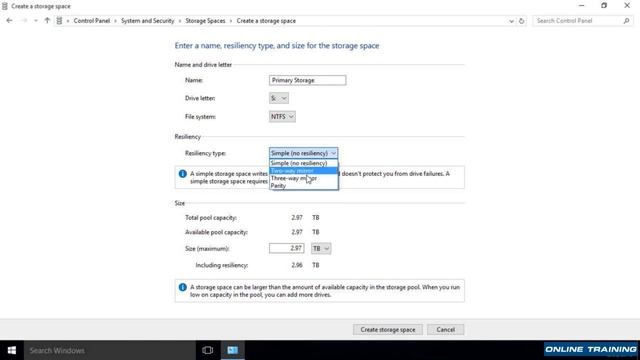Edit the Size (maximum) value field
Viewport: 640px width, 360px height.
pos(287,248)
